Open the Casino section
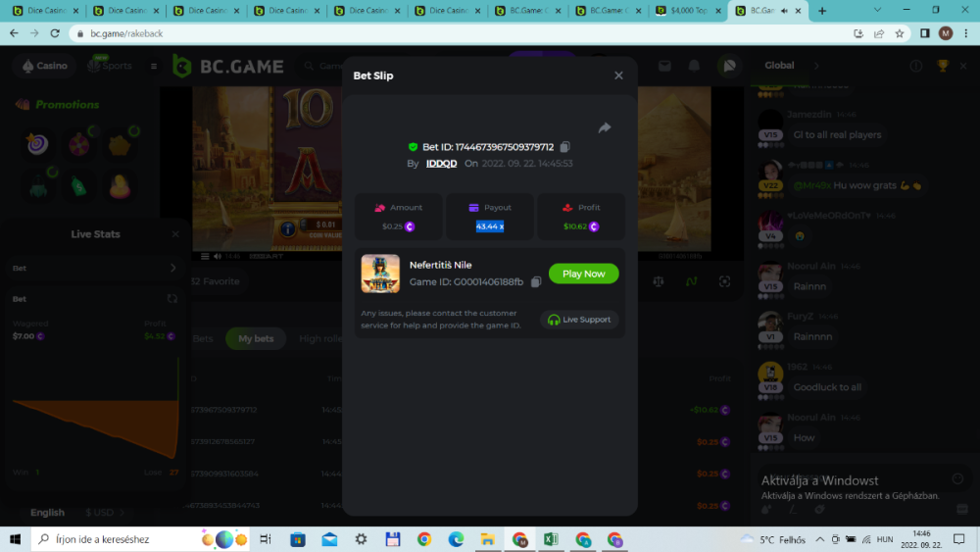Image resolution: width=980 pixels, height=552 pixels. [x=44, y=66]
